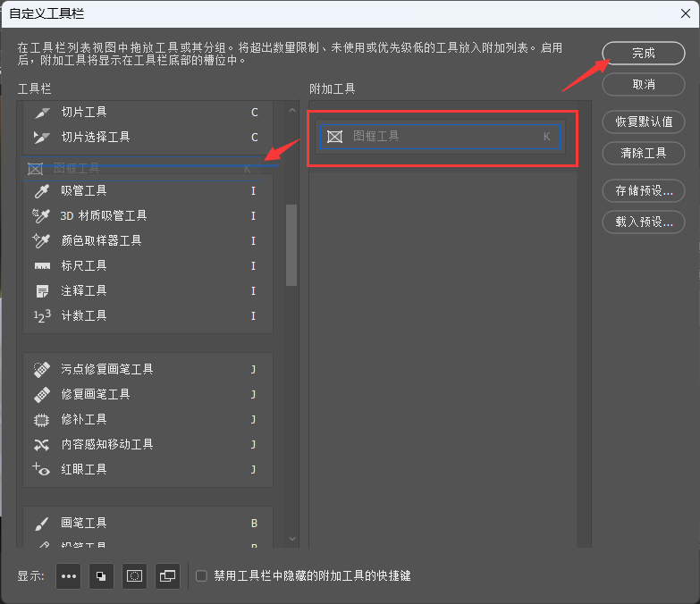Select the Slice Select tool icon
The image size is (700, 604).
(x=42, y=138)
